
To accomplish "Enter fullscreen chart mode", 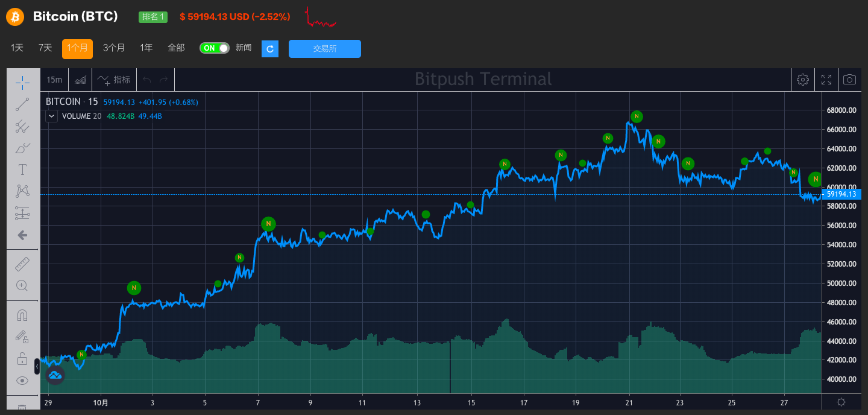I will click(826, 80).
